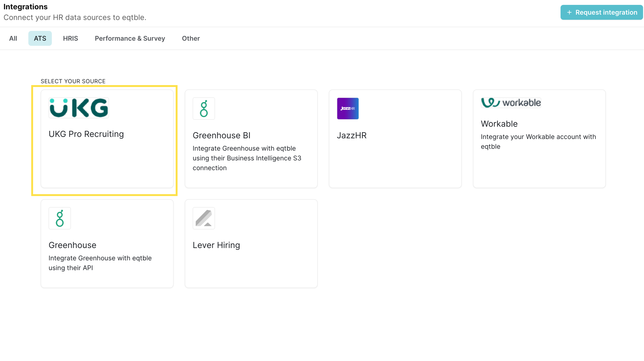Click the plus icon in Request integration
644x361 pixels.
click(x=569, y=12)
